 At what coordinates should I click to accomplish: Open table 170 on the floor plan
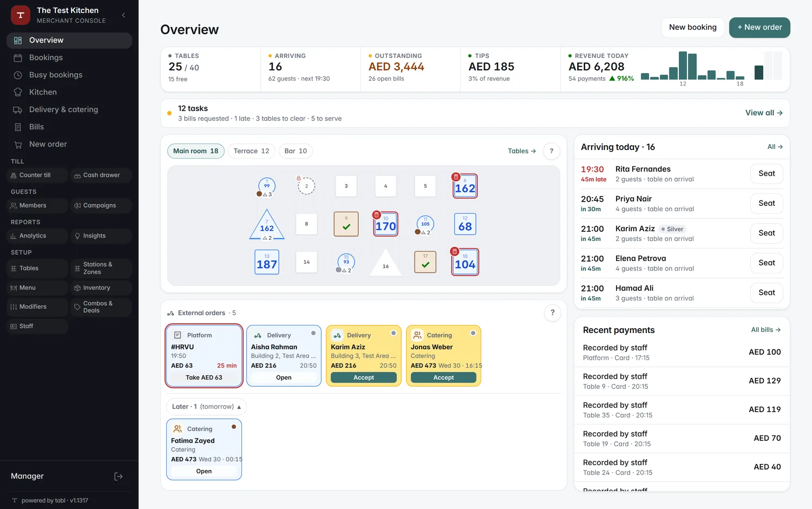tap(386, 224)
